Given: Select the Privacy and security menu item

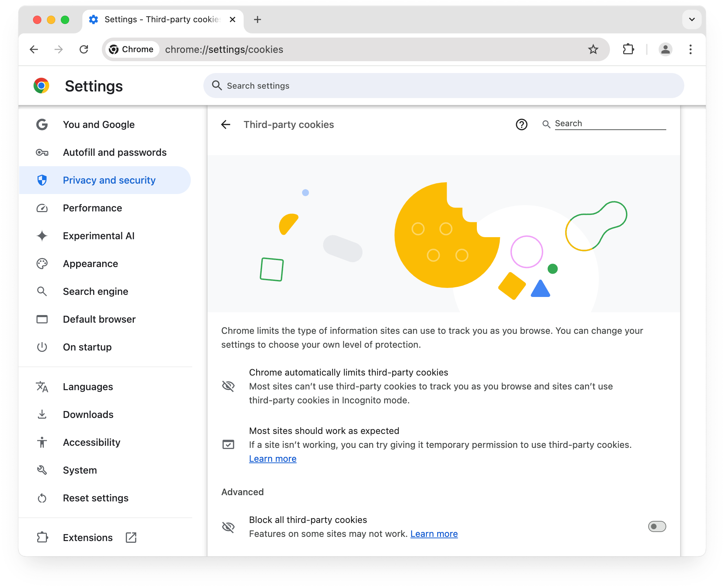Looking at the screenshot, I should 110,180.
